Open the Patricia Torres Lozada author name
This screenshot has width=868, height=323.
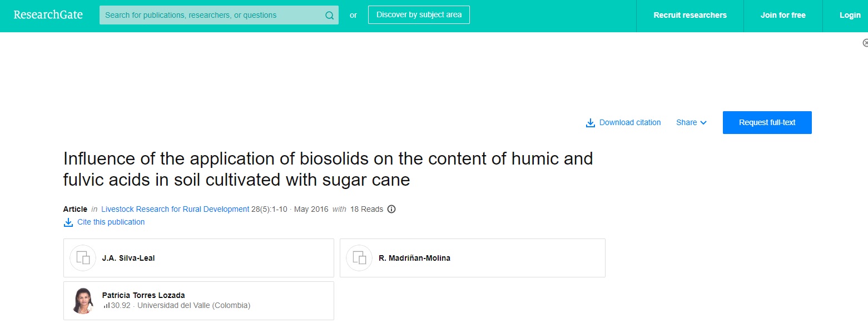tap(143, 295)
